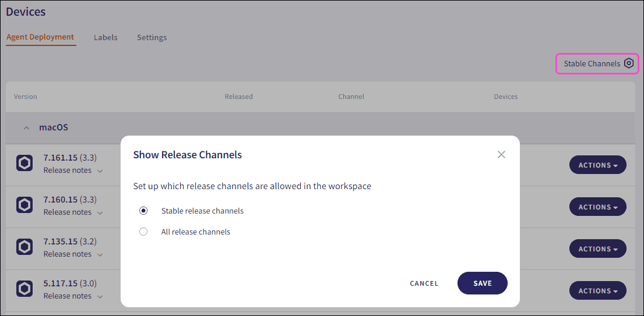
Task: Click the agent icon for version 7.135.15
Action: 24,247
